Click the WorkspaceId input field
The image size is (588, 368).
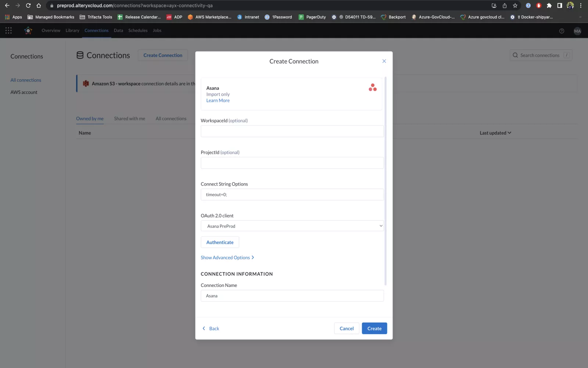point(292,131)
